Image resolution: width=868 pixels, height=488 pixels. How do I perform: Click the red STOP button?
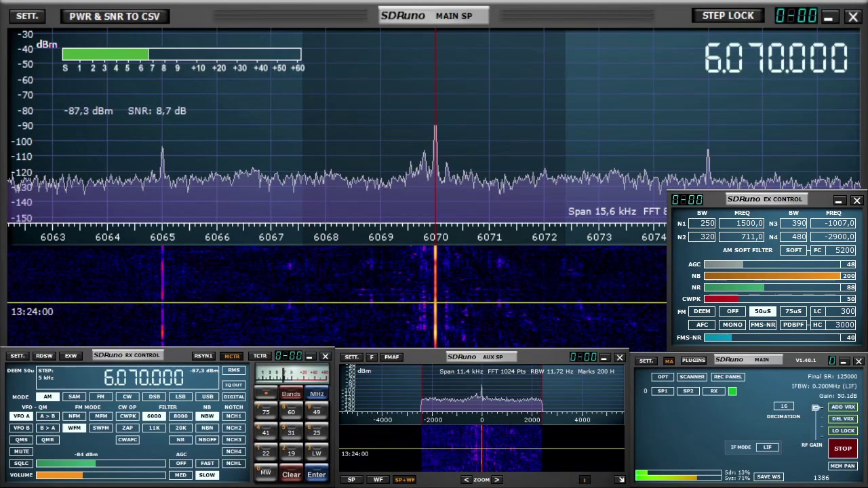pyautogui.click(x=843, y=449)
